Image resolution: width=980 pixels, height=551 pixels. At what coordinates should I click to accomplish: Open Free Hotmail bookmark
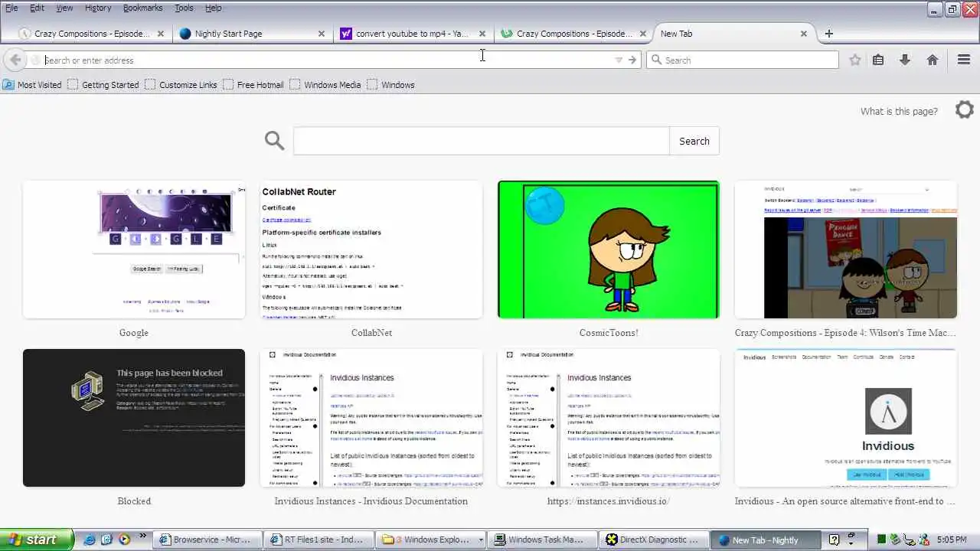click(x=253, y=85)
